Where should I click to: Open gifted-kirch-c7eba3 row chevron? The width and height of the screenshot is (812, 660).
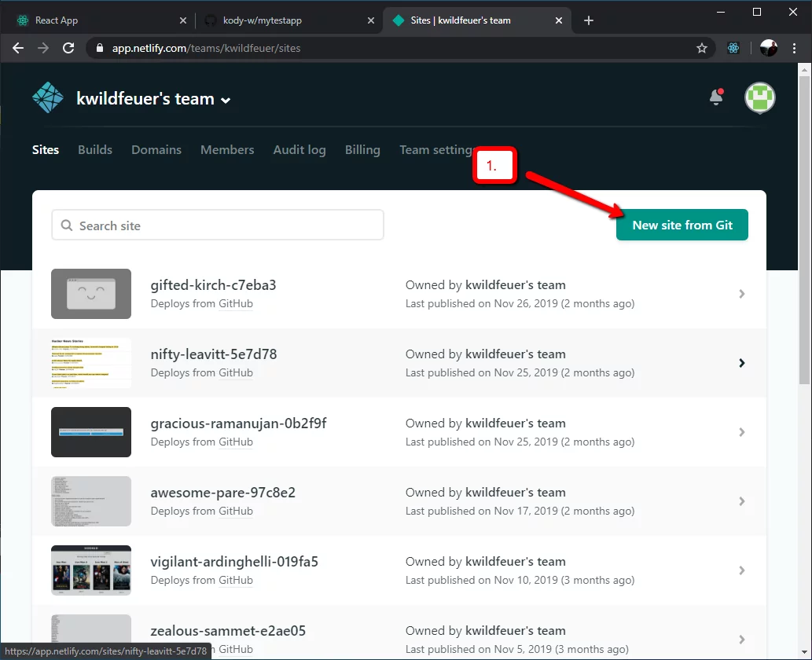[x=741, y=294]
